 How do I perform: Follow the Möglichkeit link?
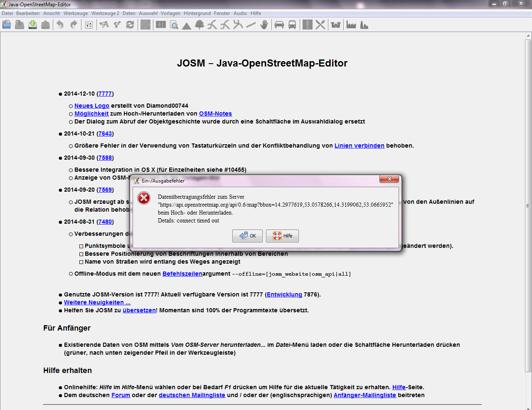[91, 114]
